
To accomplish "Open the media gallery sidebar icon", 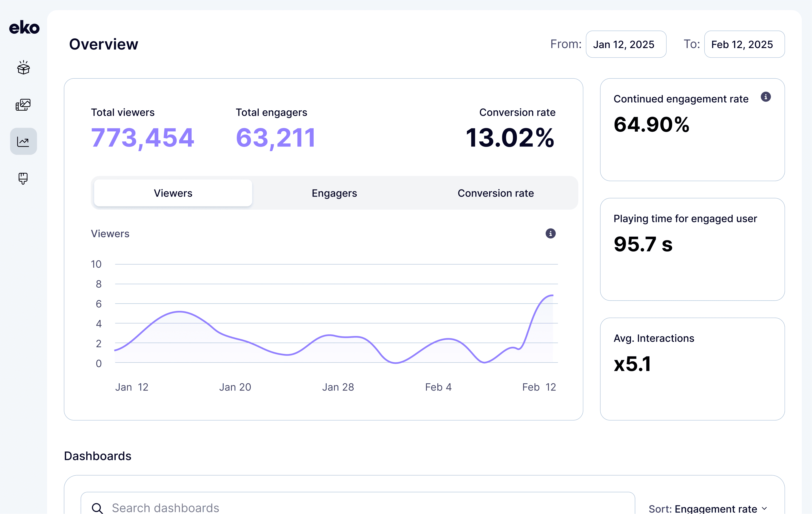I will 23,105.
